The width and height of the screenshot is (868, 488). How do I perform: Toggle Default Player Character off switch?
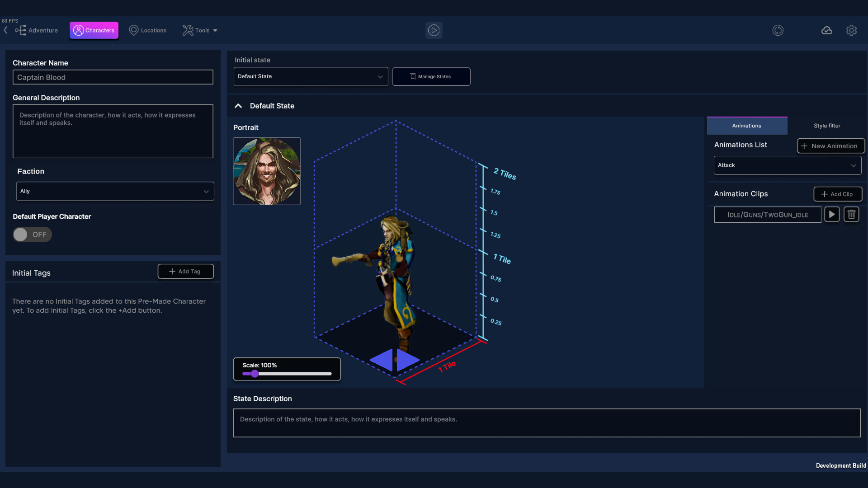[x=32, y=235]
